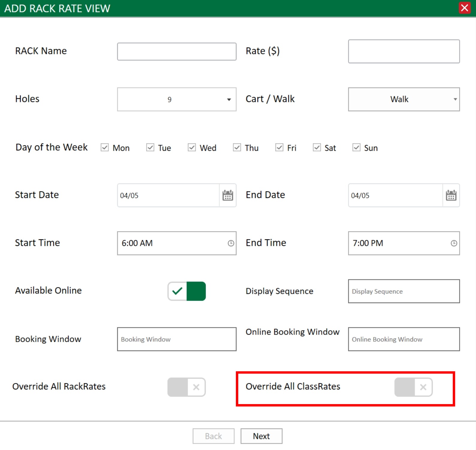Image resolution: width=476 pixels, height=450 pixels.
Task: Uncheck the Wed checkbox
Action: [x=192, y=148]
